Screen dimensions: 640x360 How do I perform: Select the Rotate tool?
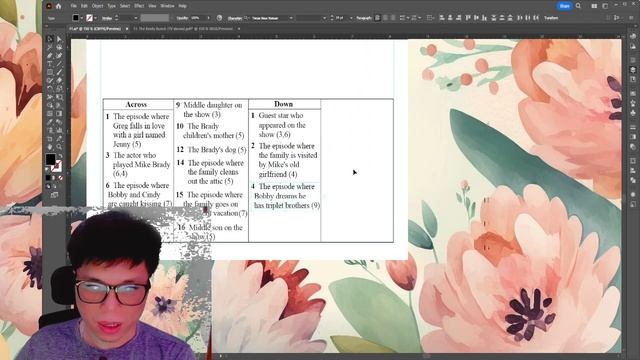tap(50, 89)
